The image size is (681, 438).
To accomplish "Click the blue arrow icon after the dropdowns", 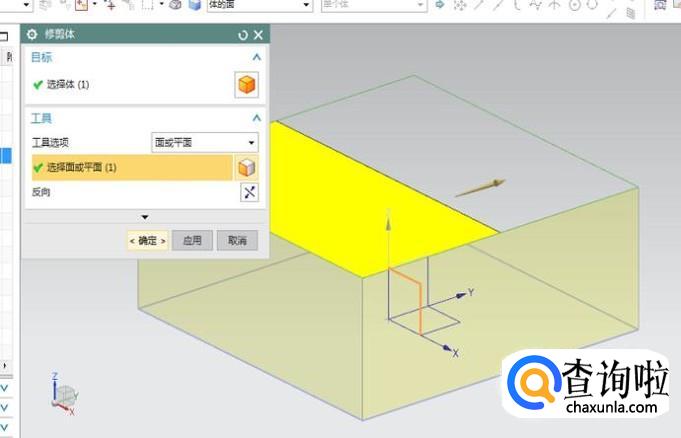I will 440,4.
